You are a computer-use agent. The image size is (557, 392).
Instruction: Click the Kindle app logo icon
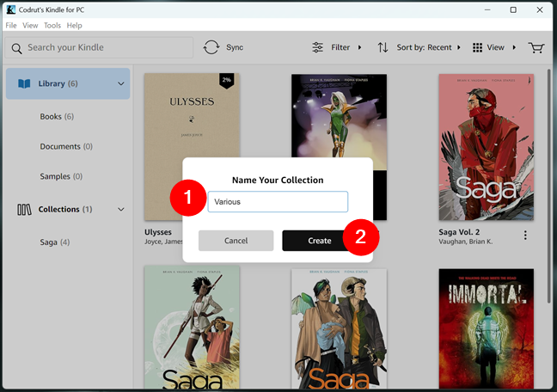tap(11, 9)
